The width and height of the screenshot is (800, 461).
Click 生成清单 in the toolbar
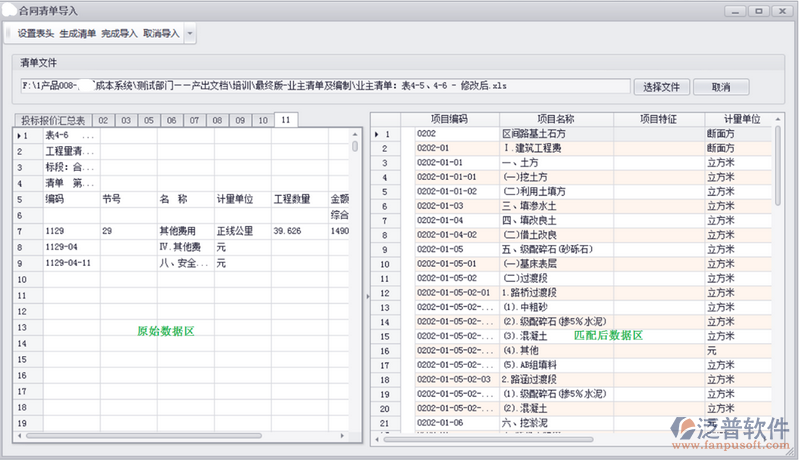point(78,33)
